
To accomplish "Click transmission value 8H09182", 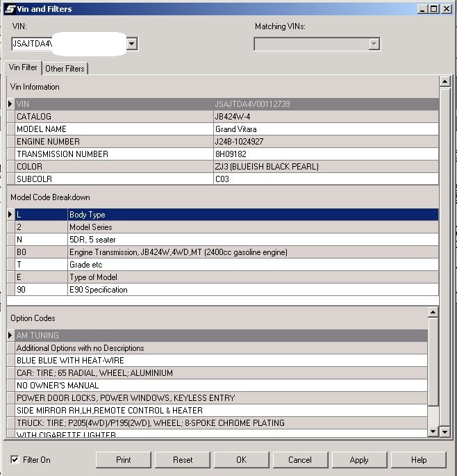I will [326, 154].
